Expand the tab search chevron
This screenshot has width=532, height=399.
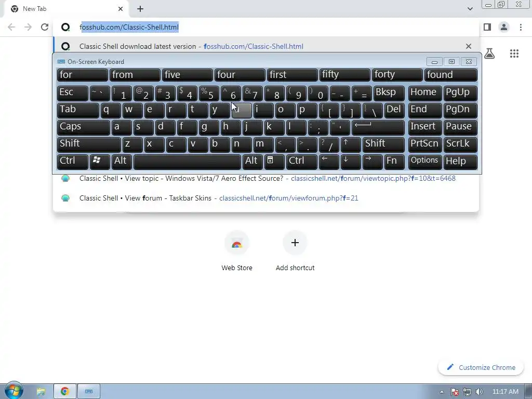click(x=470, y=9)
